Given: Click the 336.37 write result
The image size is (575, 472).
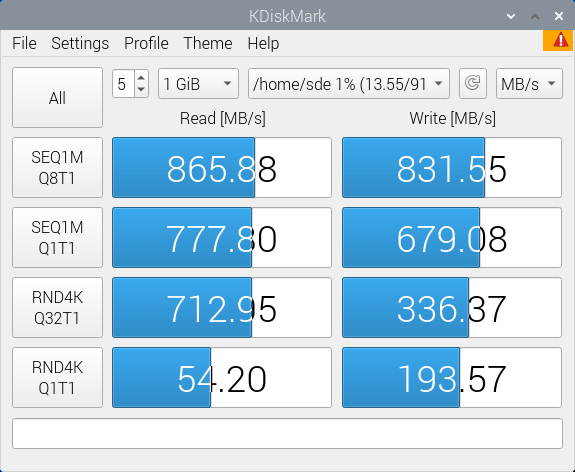Looking at the screenshot, I should [452, 308].
